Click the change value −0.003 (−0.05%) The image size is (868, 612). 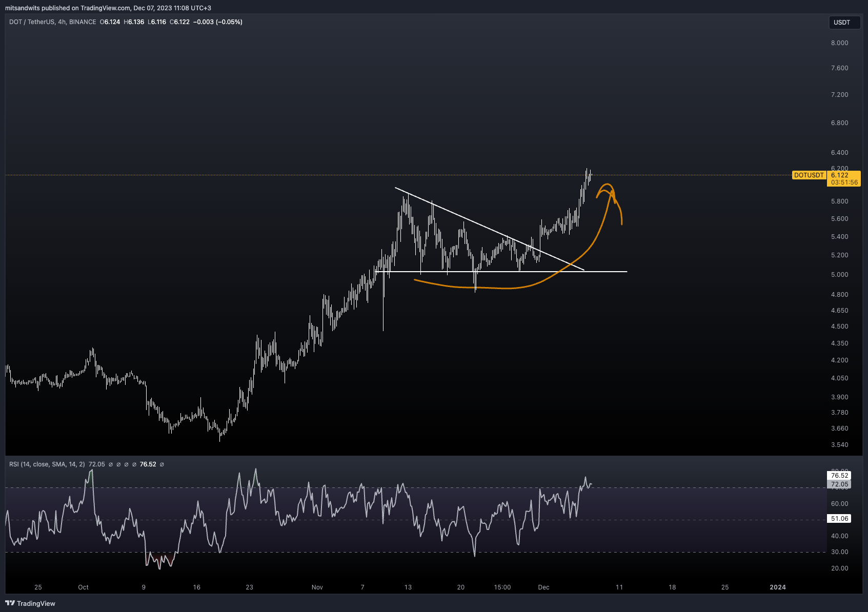(x=218, y=22)
